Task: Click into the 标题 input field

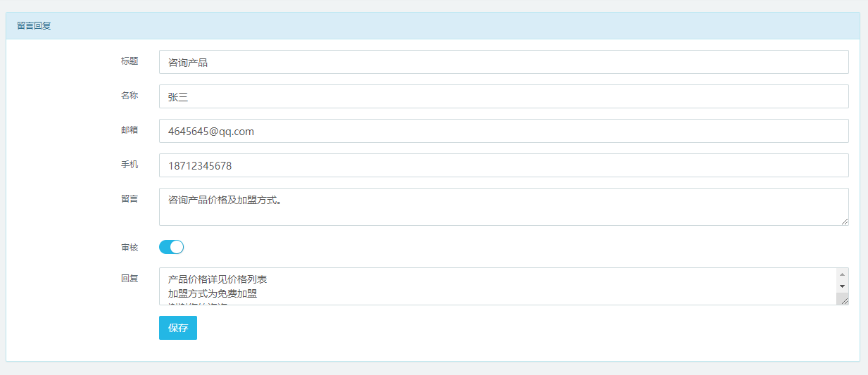Action: coord(503,62)
